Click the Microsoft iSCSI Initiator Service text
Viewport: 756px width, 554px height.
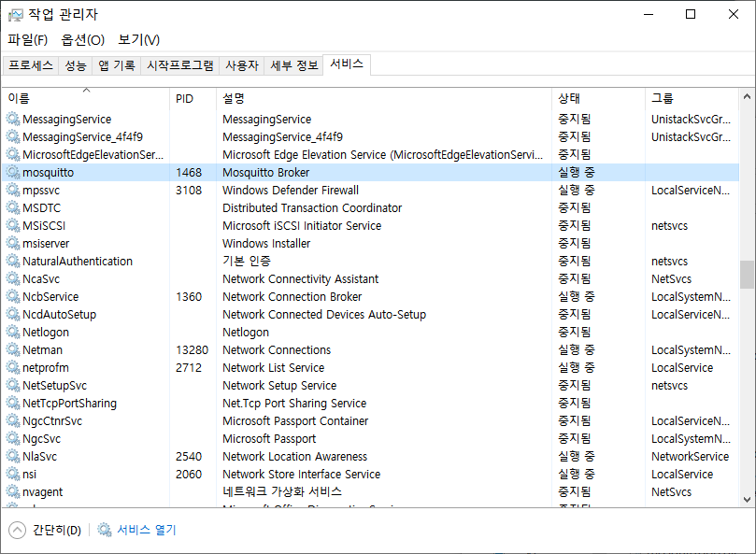pos(302,225)
